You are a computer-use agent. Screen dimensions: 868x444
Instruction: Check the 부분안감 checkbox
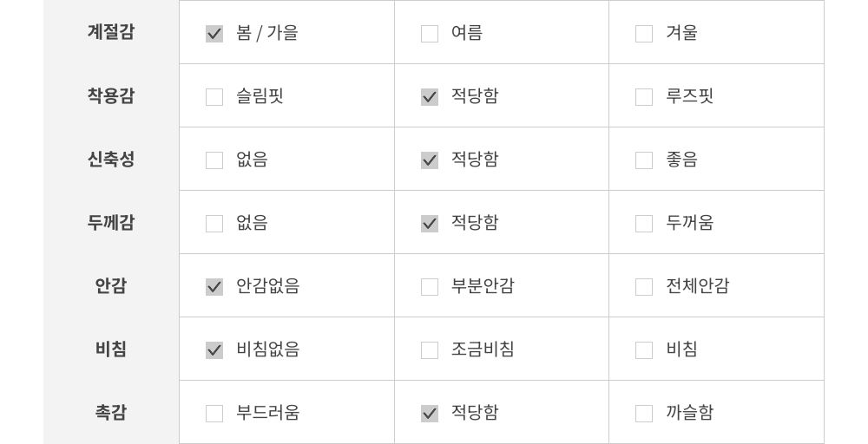point(430,287)
